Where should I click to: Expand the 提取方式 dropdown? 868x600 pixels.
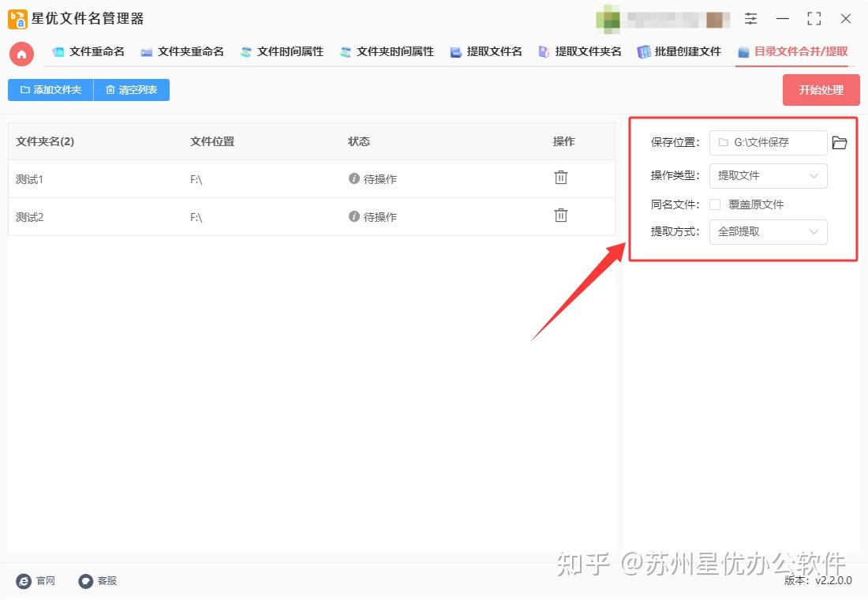point(769,232)
